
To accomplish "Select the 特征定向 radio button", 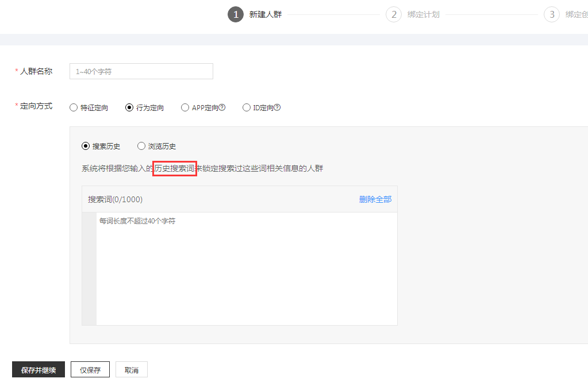I will [74, 107].
